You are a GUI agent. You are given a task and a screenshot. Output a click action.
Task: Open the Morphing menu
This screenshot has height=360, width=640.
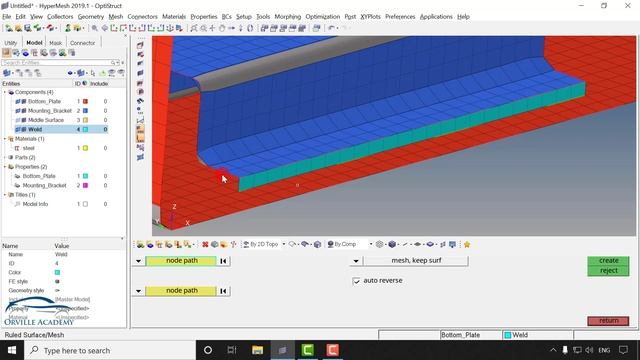click(287, 17)
